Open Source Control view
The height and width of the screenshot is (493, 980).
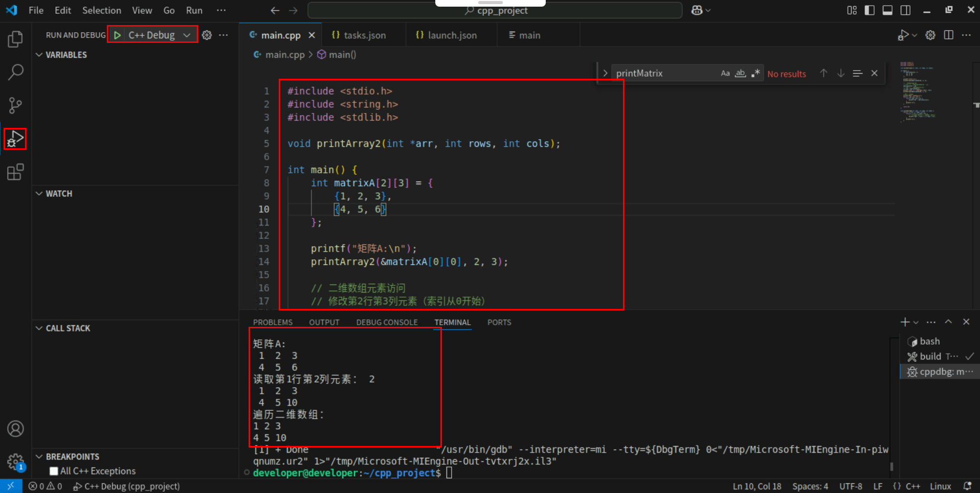[15, 105]
